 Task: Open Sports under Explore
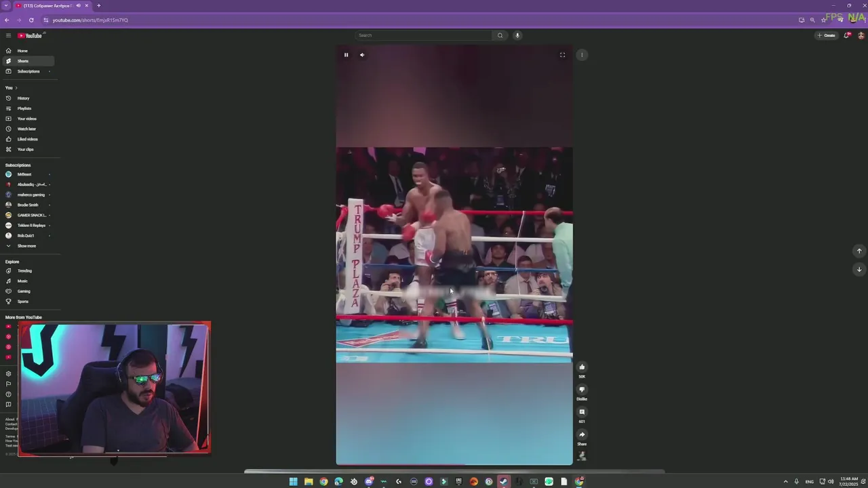(x=27, y=301)
